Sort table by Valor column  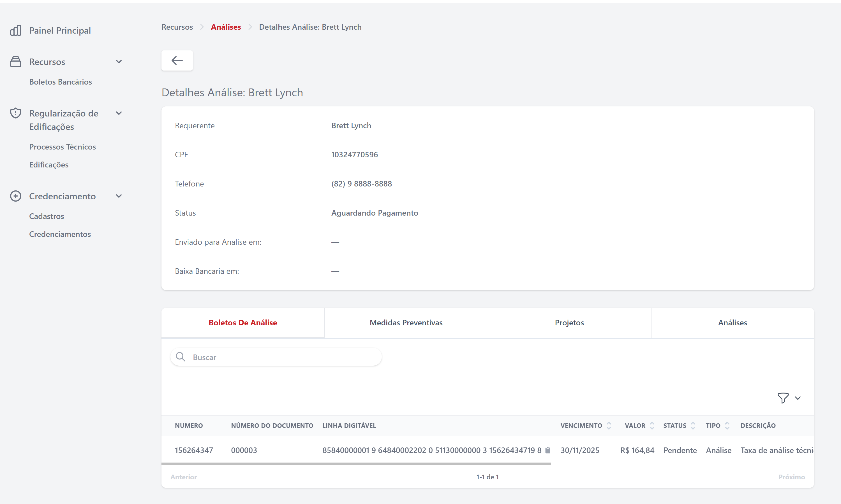(x=652, y=426)
